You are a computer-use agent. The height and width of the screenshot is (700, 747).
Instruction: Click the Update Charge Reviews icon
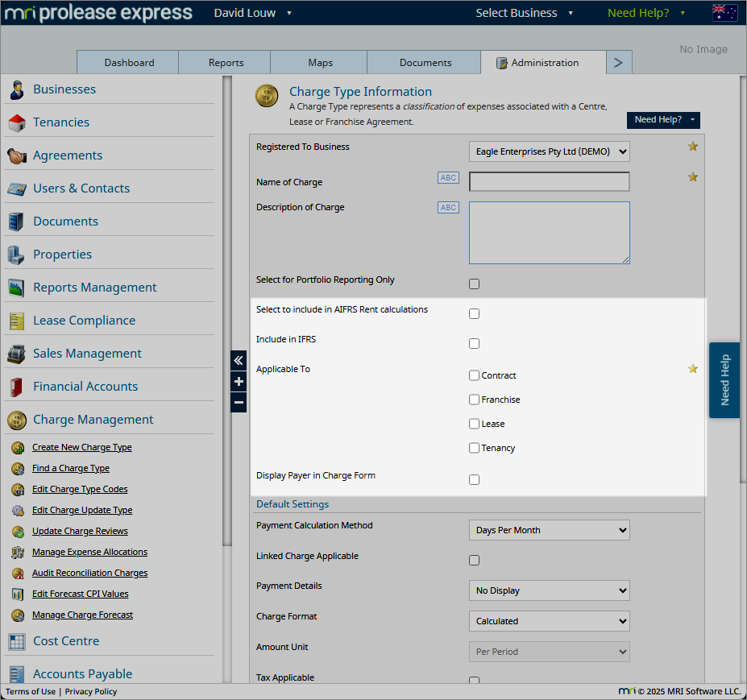tap(18, 532)
